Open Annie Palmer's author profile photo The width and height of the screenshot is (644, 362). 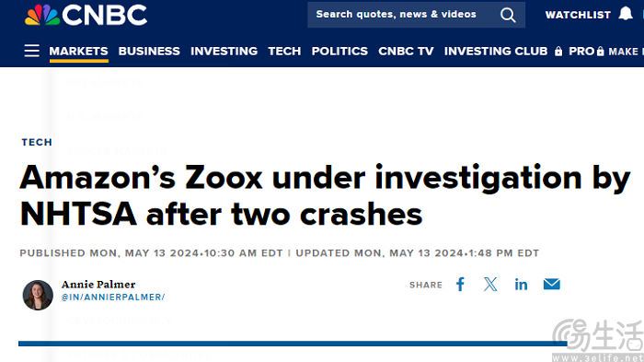point(38,295)
